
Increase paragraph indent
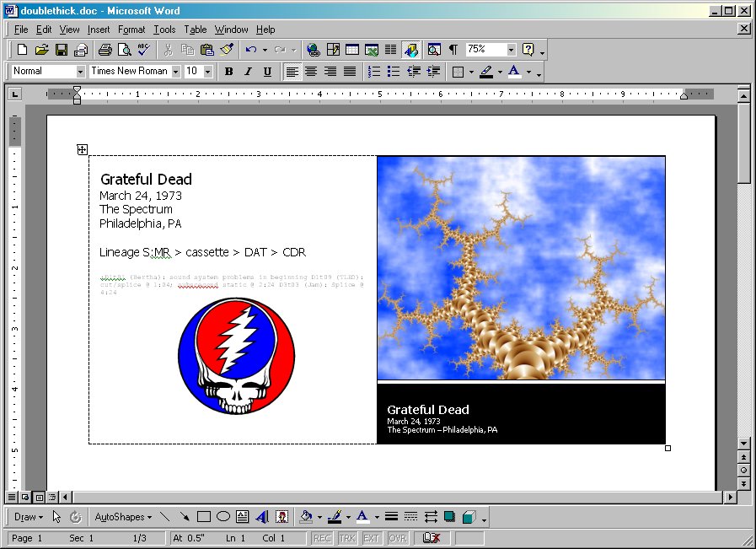[433, 72]
